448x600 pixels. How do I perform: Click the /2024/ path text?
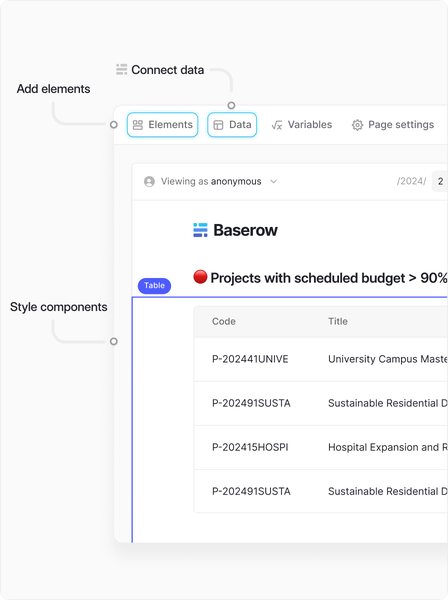(411, 181)
